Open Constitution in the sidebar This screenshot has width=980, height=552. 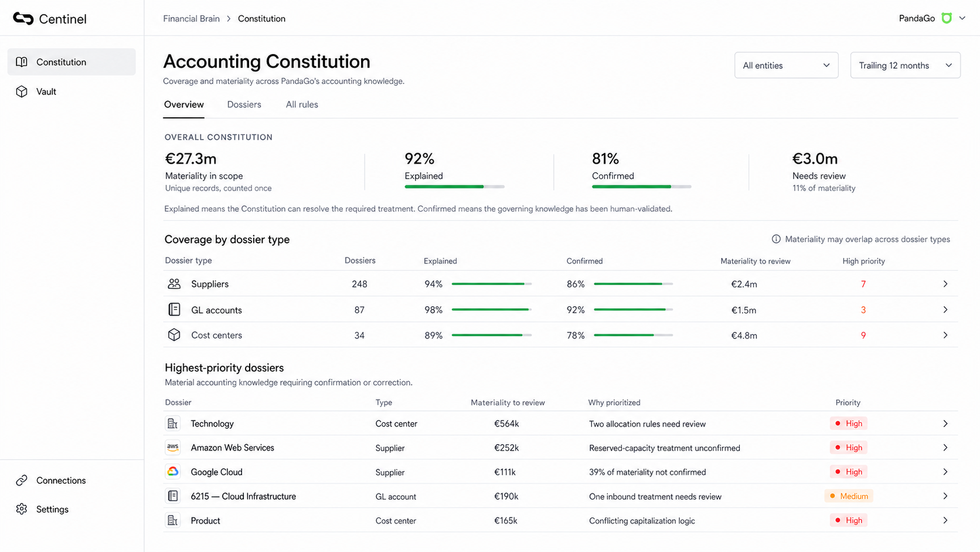click(72, 62)
